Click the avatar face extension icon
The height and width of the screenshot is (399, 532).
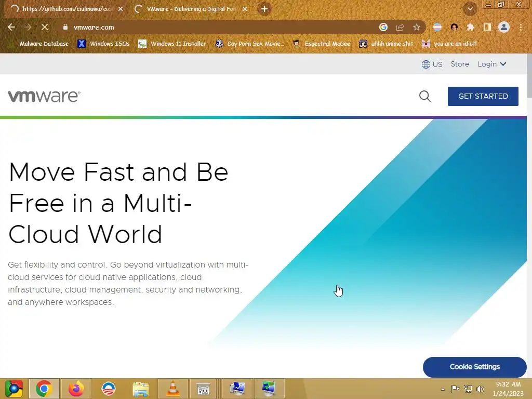tap(454, 27)
